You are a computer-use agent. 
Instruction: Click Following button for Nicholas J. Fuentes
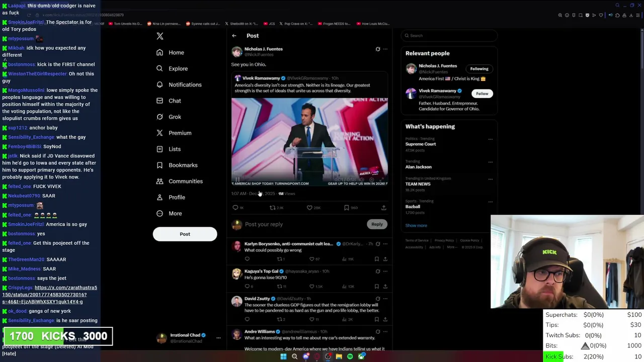[479, 69]
